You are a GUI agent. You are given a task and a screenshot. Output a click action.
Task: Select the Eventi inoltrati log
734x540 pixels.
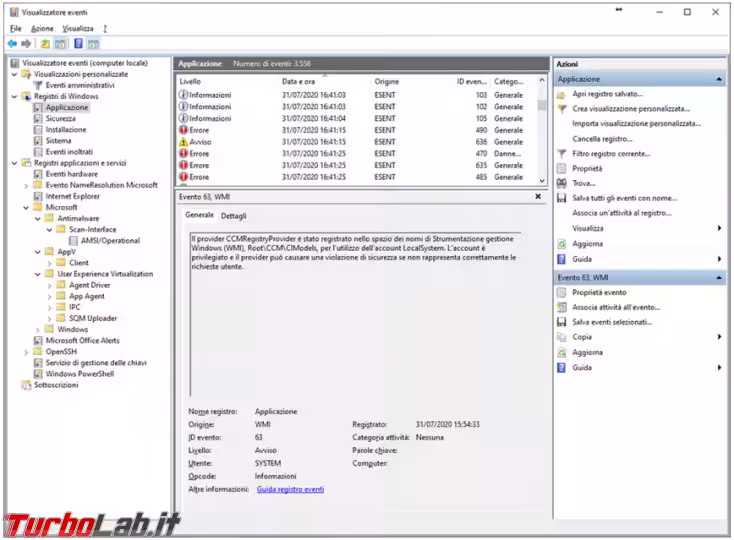69,152
